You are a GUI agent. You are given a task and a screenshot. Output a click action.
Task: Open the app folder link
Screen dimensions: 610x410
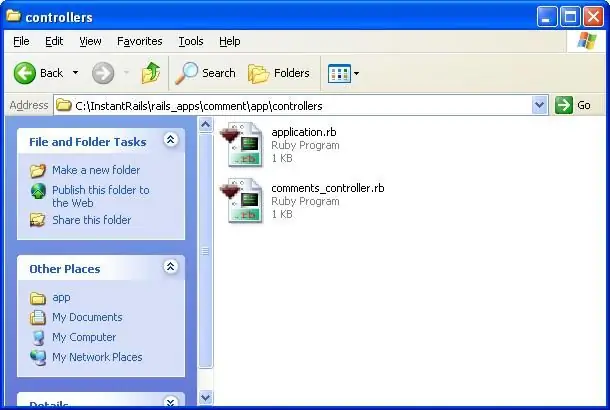coord(61,298)
